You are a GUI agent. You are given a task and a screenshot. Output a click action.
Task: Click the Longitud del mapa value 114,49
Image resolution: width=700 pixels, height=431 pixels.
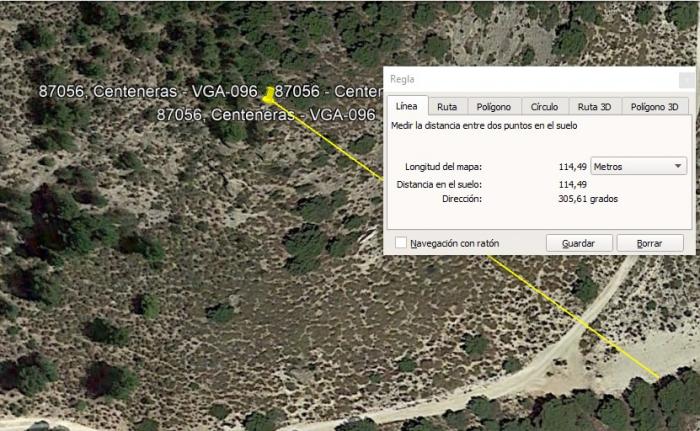[x=573, y=167]
